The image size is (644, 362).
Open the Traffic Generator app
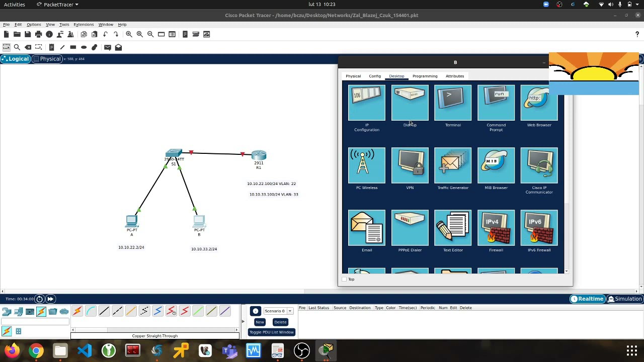[x=453, y=165]
